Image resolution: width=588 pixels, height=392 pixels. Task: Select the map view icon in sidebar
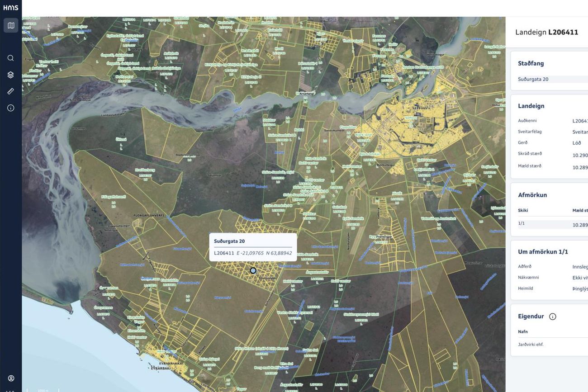coord(11,25)
